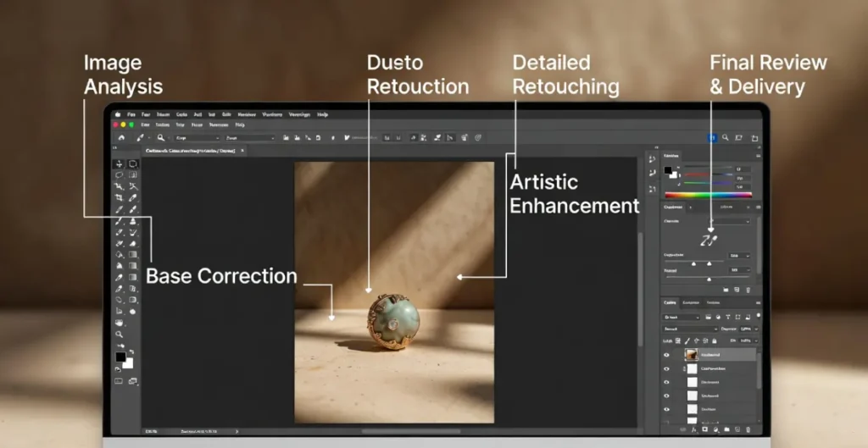Select the Crop tool in toolbox
This screenshot has height=448, width=868.
pos(119,198)
